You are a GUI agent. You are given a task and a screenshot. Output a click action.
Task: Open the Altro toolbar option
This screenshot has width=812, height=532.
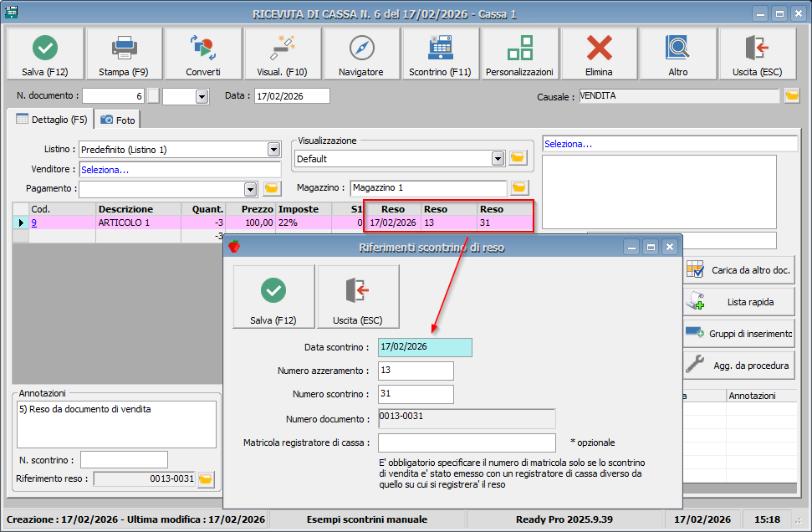pyautogui.click(x=677, y=54)
